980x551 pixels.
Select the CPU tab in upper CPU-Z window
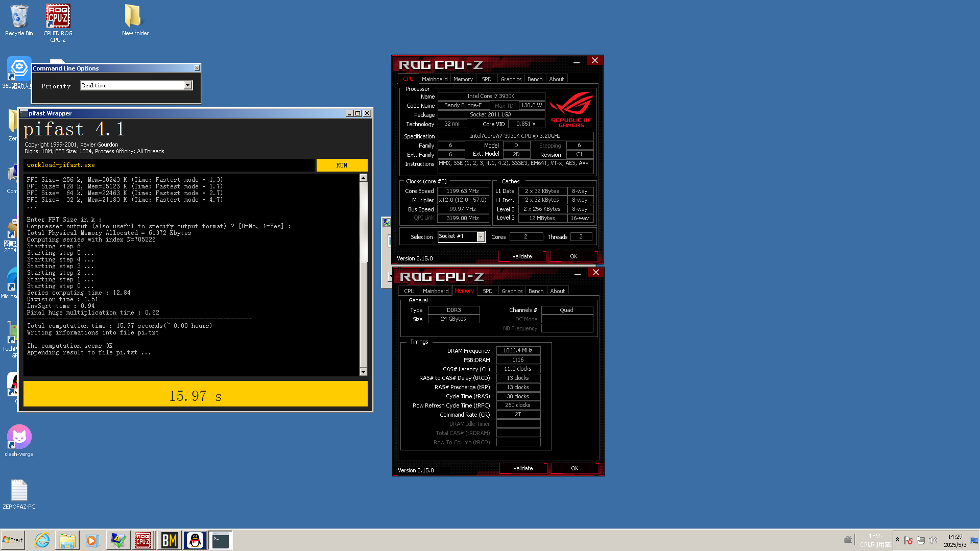pyautogui.click(x=408, y=79)
